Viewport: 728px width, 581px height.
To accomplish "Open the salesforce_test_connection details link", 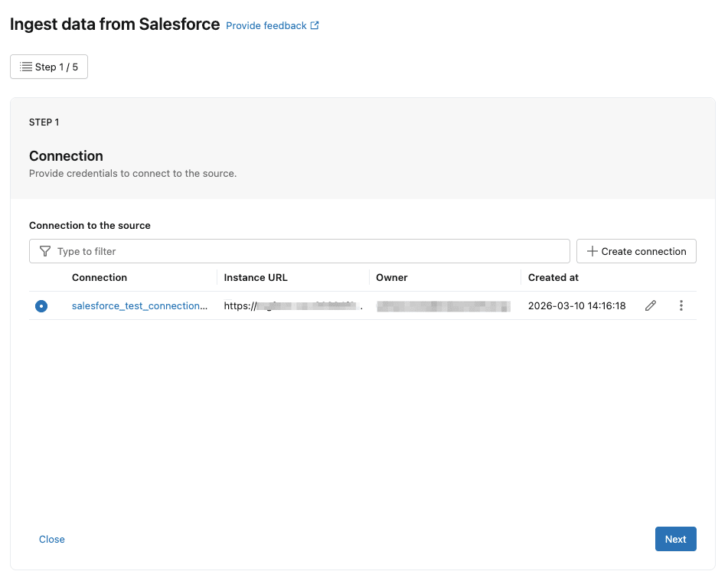I will (139, 305).
